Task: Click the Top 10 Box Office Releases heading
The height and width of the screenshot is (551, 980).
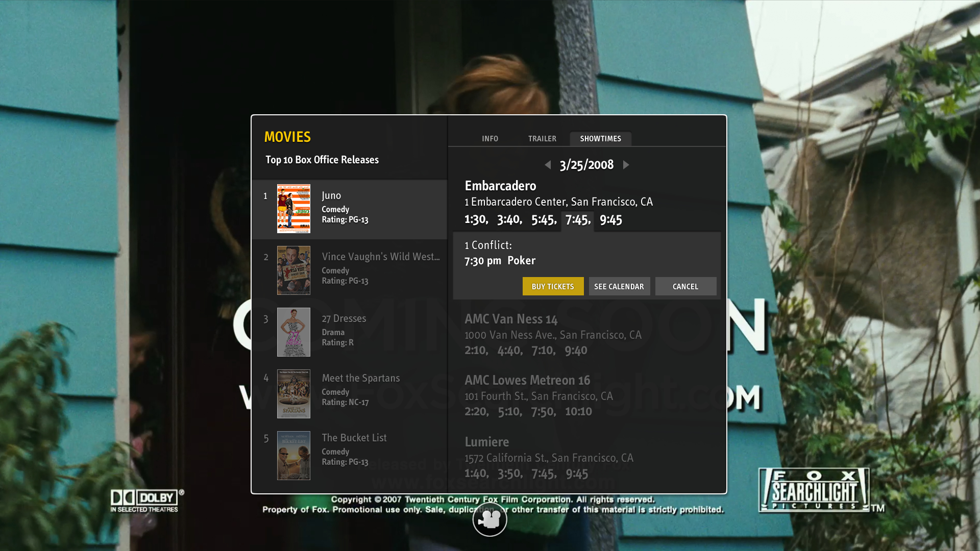Action: tap(322, 160)
